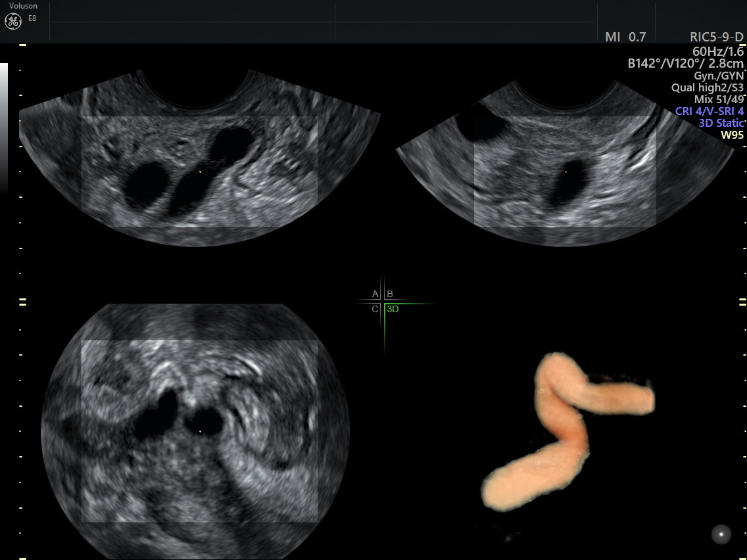
Task: Click the grayscale gradient bar
Action: (3, 125)
